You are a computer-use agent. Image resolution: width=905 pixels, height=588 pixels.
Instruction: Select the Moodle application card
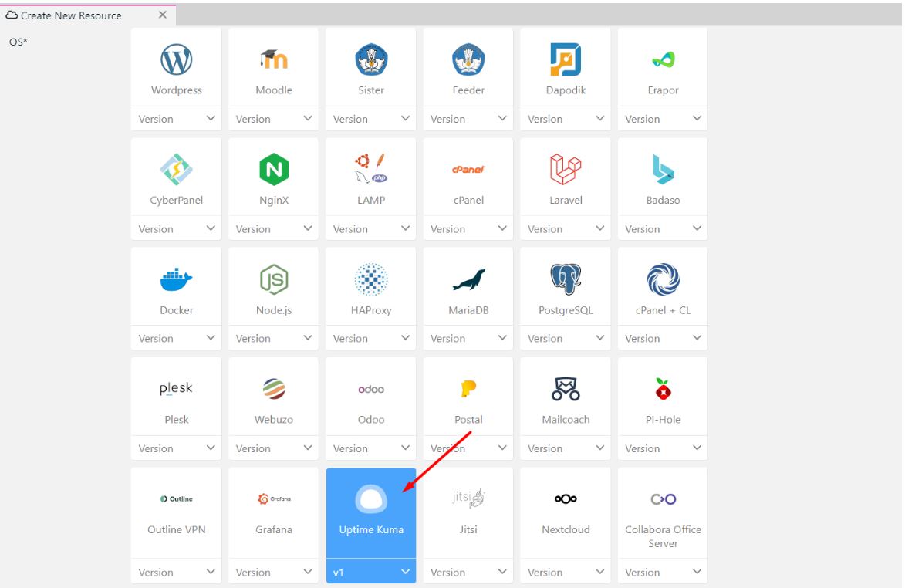(x=274, y=68)
